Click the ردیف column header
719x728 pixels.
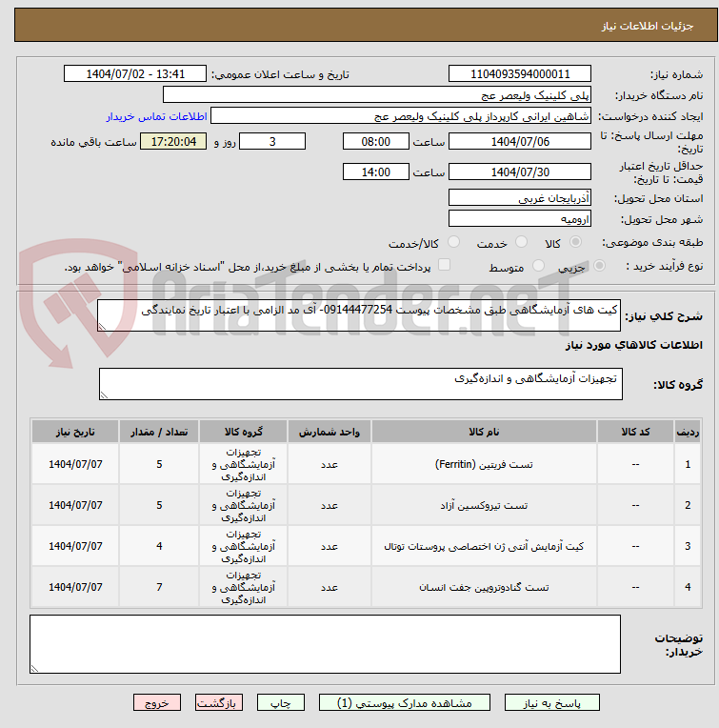(x=688, y=432)
